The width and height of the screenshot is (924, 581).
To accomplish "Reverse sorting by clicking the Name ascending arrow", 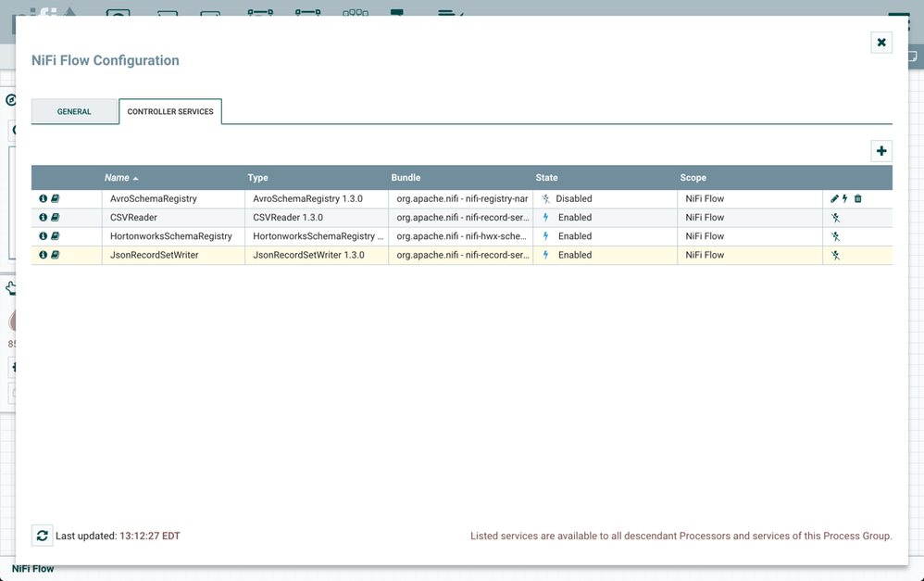I will [x=137, y=177].
